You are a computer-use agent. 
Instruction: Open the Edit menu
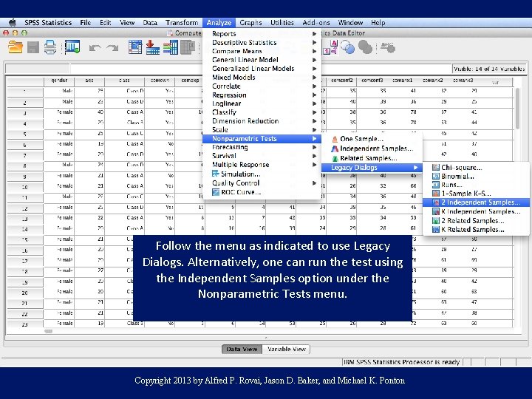(x=106, y=23)
